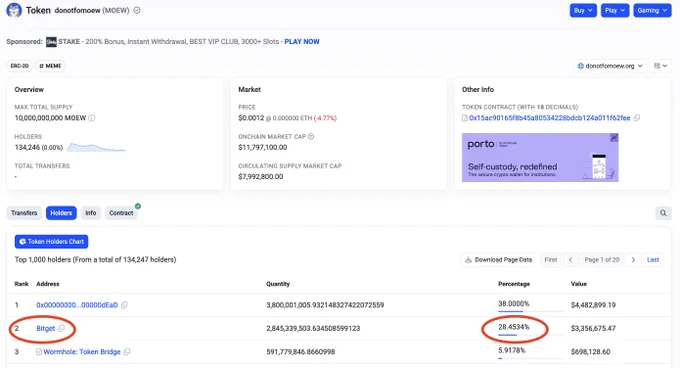This screenshot has height=368, width=680.
Task: Copy the Wormhole Token Bridge address
Action: [127, 352]
